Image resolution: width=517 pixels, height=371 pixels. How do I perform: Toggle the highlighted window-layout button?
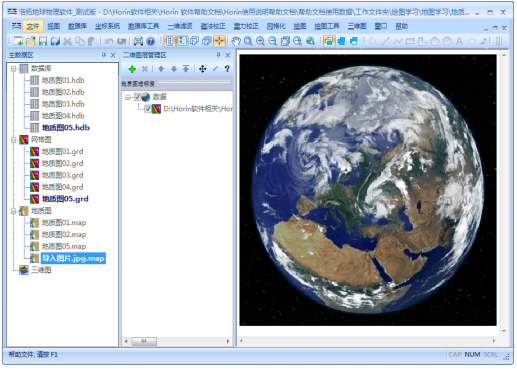pyautogui.click(x=329, y=41)
